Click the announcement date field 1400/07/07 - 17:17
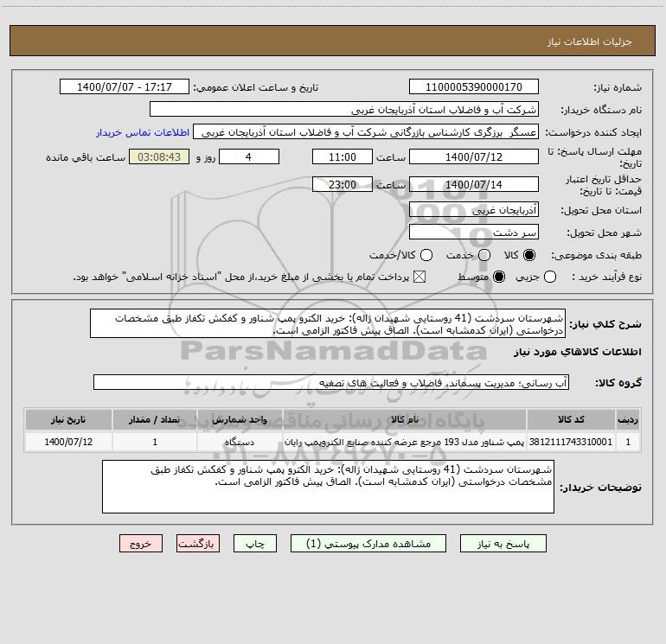 [x=125, y=86]
